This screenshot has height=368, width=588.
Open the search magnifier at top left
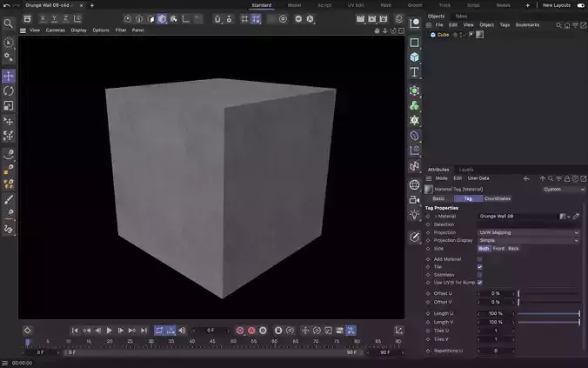click(x=8, y=23)
